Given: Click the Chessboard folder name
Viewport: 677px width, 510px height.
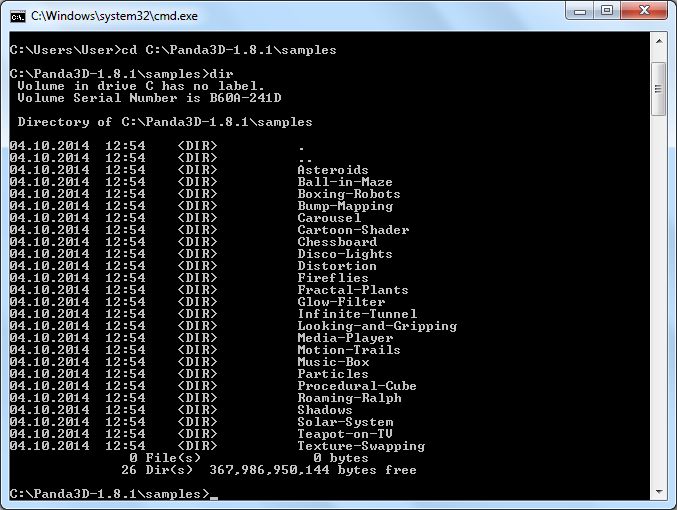Looking at the screenshot, I should (x=337, y=242).
